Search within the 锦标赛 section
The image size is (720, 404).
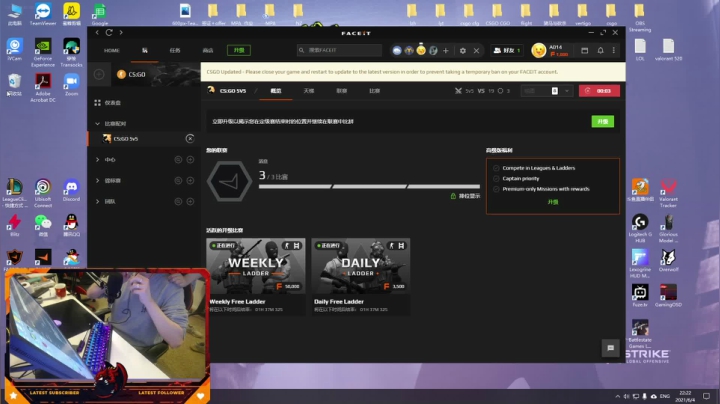(178, 180)
